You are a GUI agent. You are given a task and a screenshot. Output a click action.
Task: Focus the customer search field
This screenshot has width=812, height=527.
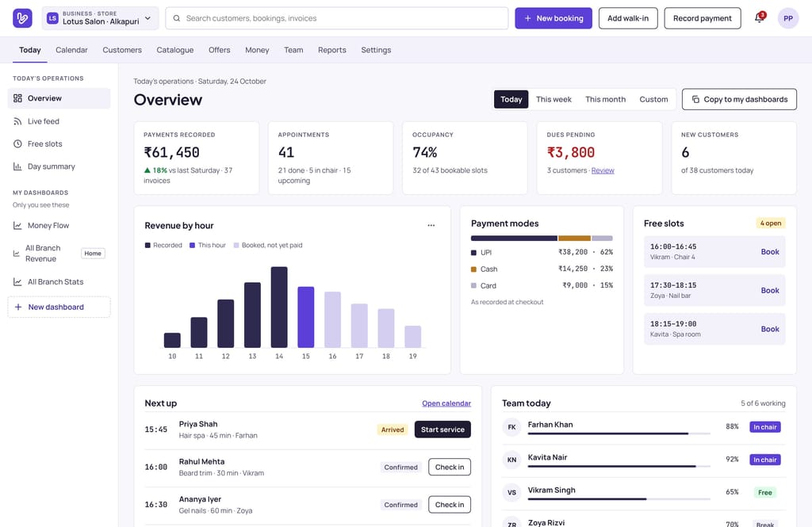coord(336,18)
